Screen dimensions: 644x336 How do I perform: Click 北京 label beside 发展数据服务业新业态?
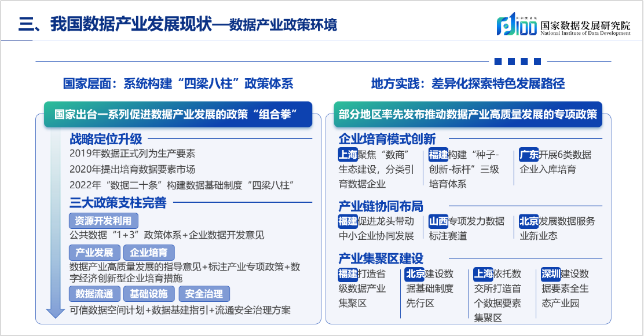click(529, 221)
